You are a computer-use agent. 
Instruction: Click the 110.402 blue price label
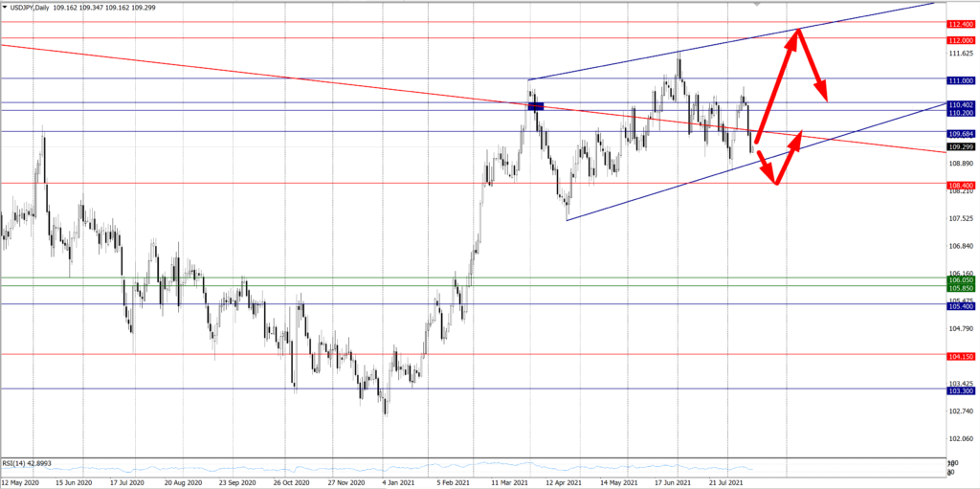tap(960, 104)
